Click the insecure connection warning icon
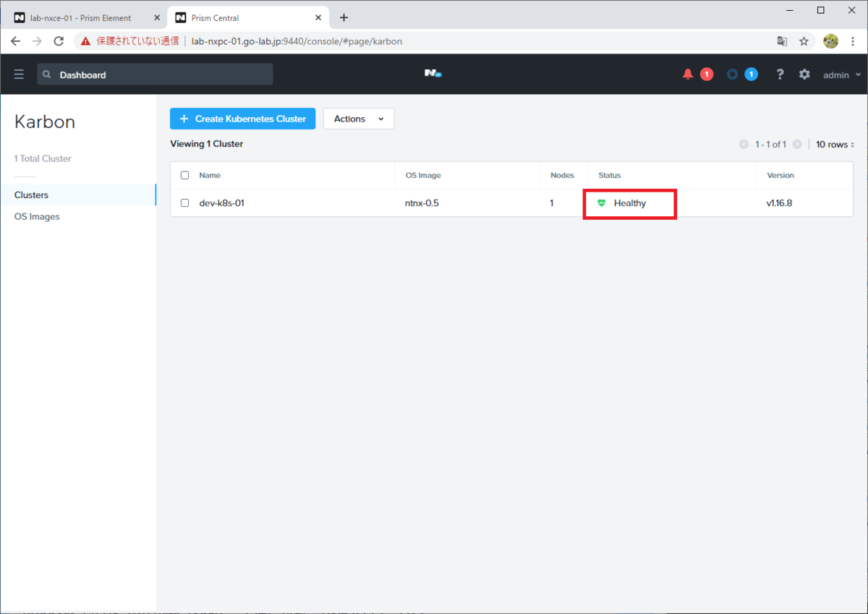Screen dimensions: 868x614 click(85, 41)
